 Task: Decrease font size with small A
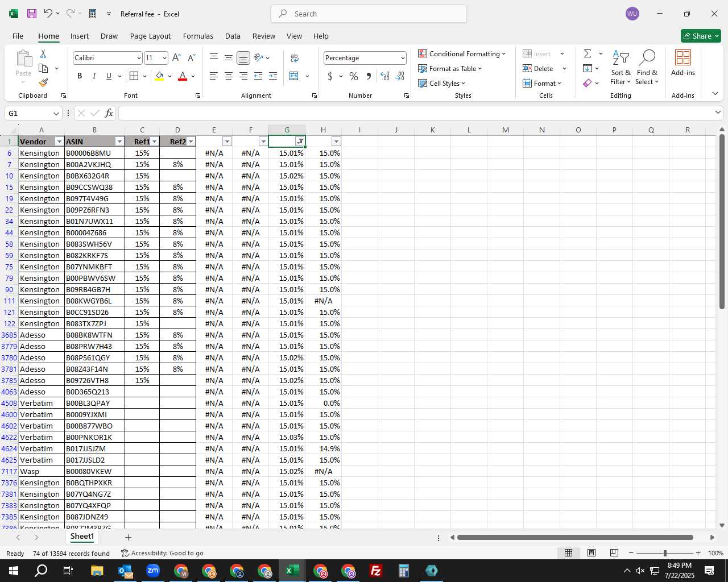coord(191,58)
